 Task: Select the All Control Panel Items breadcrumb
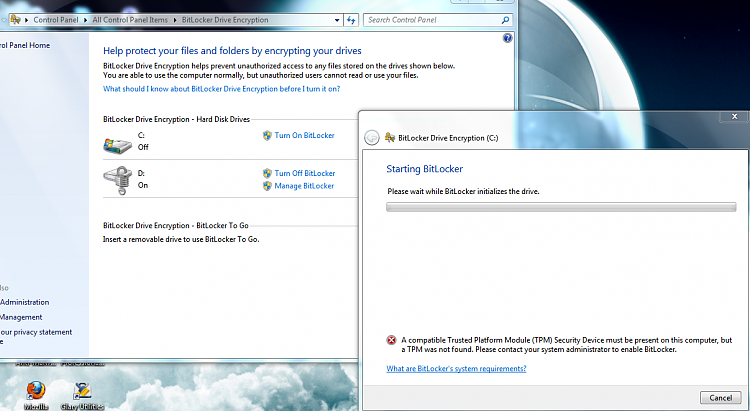point(130,20)
